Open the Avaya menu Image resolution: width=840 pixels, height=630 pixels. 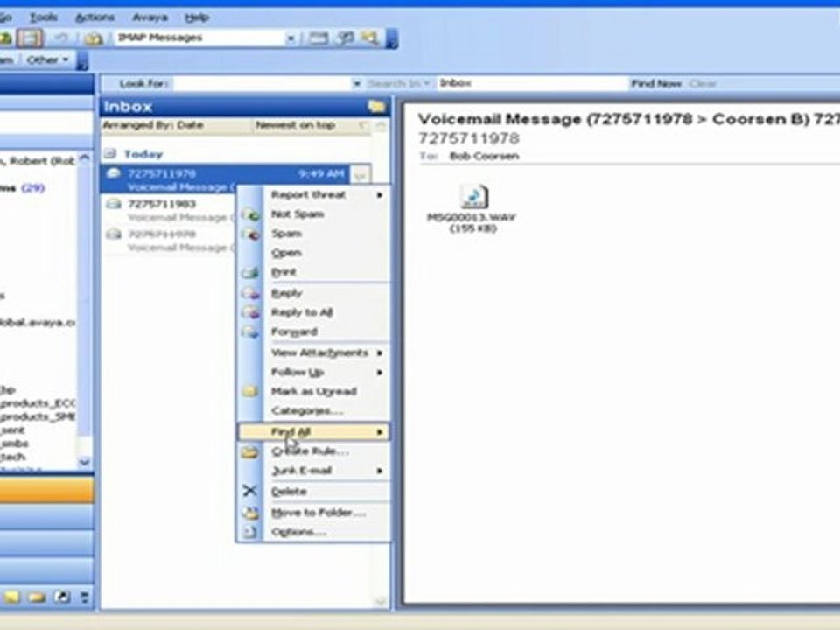coord(150,17)
